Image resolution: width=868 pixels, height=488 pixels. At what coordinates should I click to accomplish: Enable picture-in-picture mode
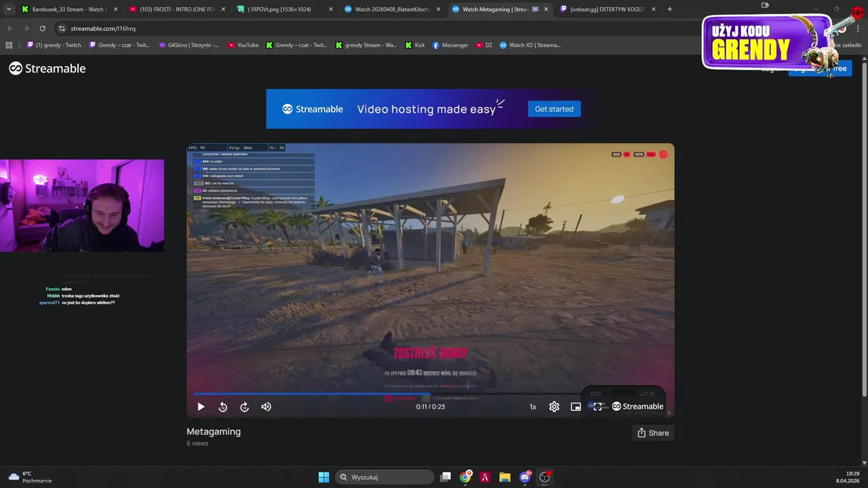[576, 407]
